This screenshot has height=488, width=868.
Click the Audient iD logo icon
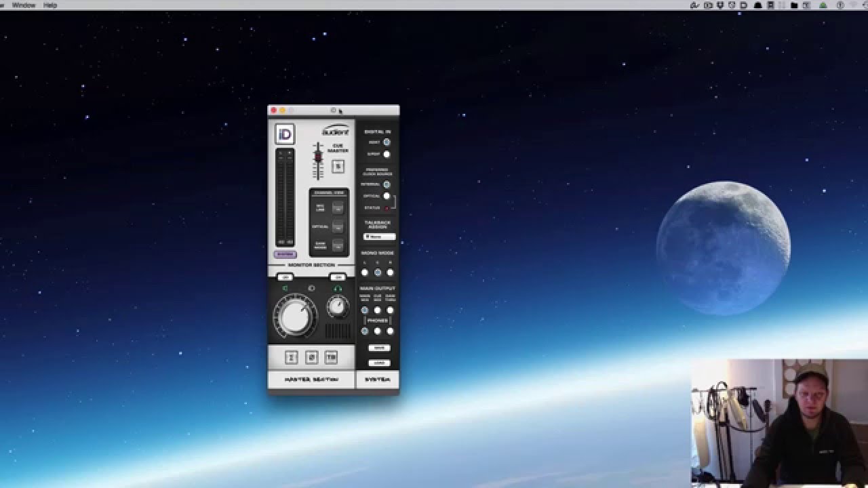click(285, 134)
